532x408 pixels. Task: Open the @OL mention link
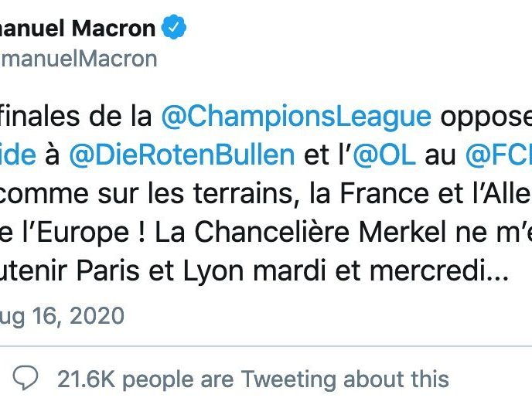384,154
